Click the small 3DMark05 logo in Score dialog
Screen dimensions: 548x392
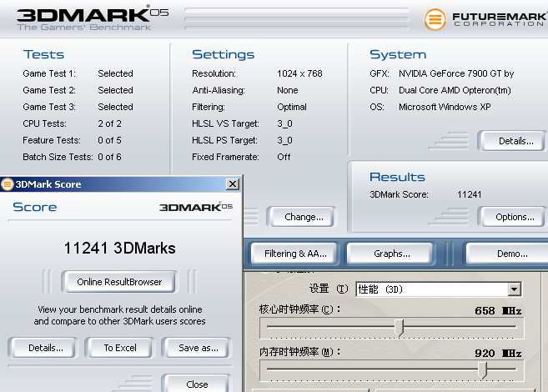point(196,207)
